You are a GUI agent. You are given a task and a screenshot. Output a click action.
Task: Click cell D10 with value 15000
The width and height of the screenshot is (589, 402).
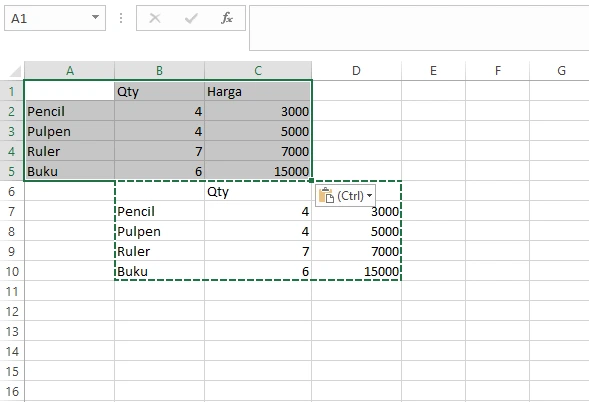pos(356,271)
